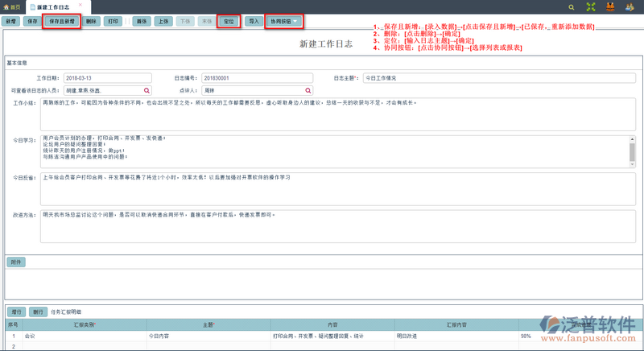644x351 pixels.
Task: Click the 末张 last record button
Action: pos(207,22)
